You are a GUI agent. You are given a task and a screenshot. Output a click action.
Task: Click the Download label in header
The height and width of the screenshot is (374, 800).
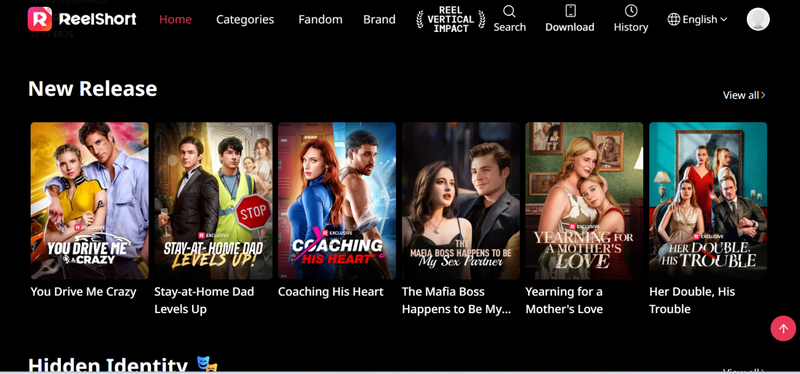point(569,27)
